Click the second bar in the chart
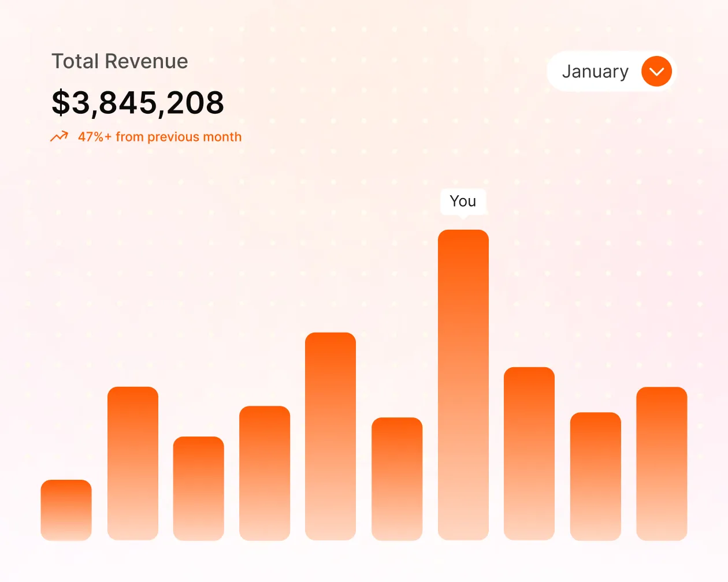 pos(132,463)
